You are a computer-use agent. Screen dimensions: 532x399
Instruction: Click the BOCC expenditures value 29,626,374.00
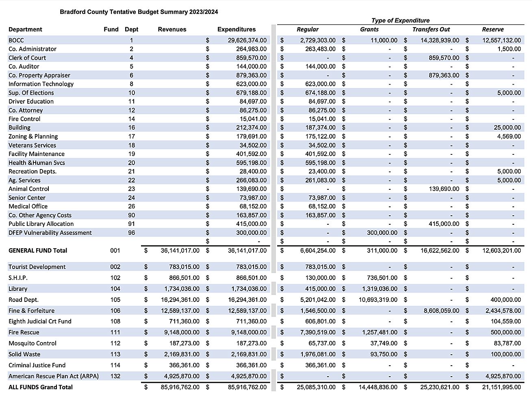point(247,40)
